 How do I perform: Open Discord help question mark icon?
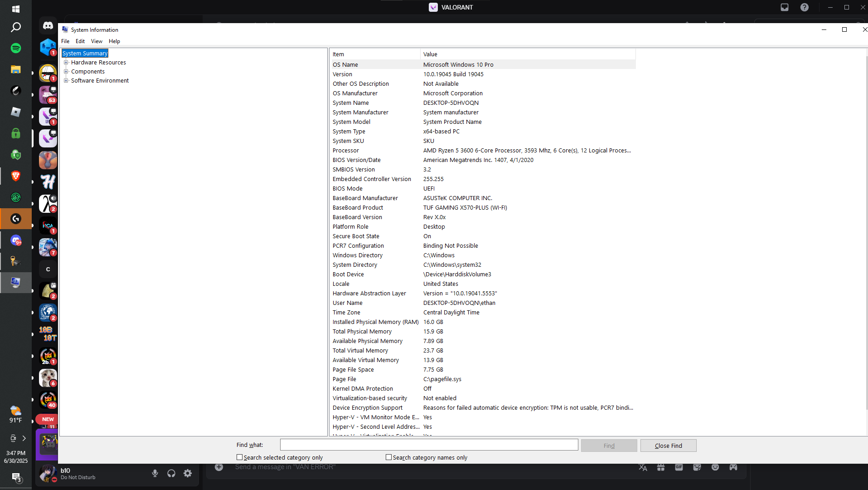click(805, 7)
